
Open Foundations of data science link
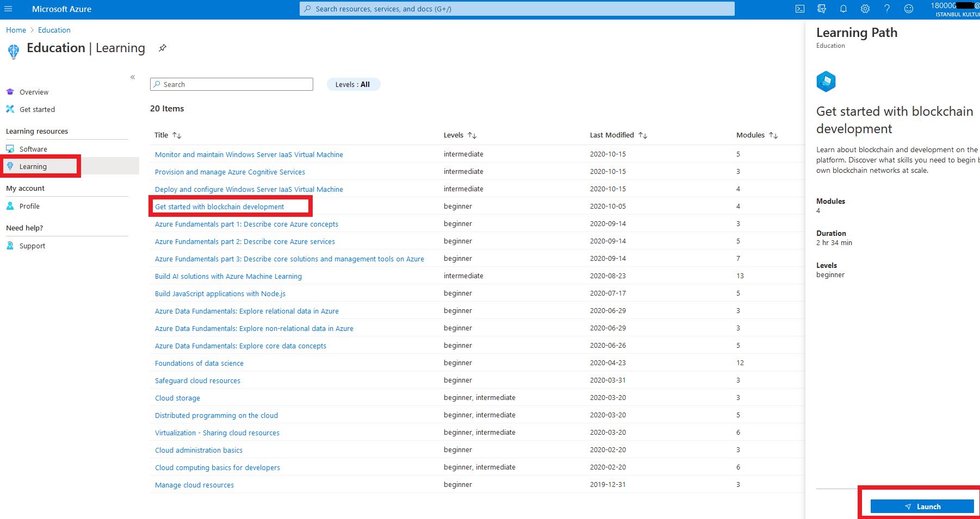[x=199, y=363]
